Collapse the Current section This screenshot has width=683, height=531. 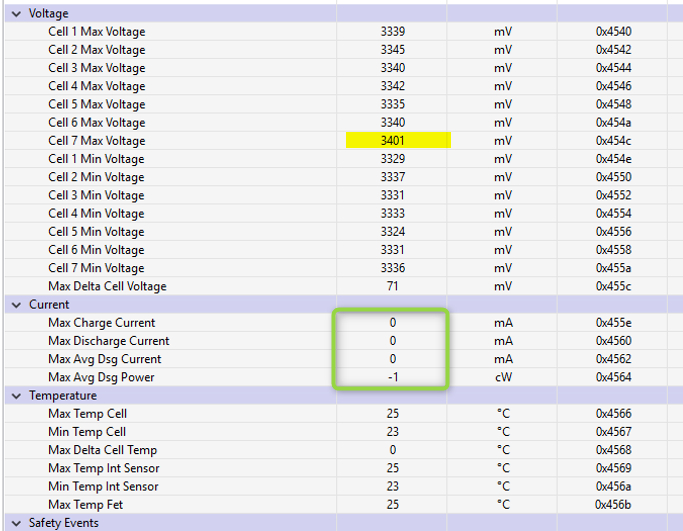coord(16,305)
